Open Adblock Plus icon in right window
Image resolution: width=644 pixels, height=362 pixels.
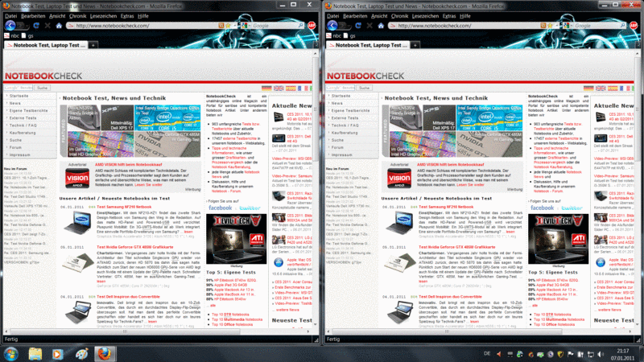(x=634, y=26)
